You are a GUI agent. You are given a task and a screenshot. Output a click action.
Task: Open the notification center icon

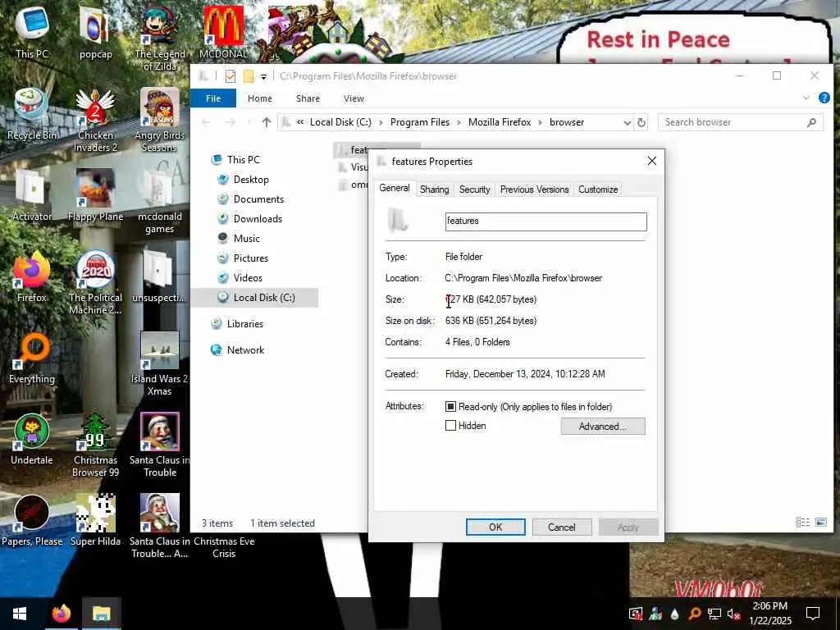(813, 614)
